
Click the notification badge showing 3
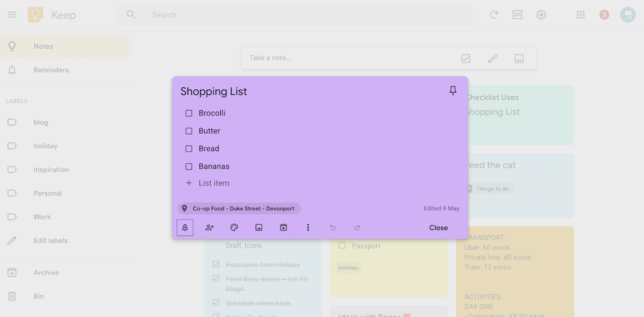[x=604, y=15]
